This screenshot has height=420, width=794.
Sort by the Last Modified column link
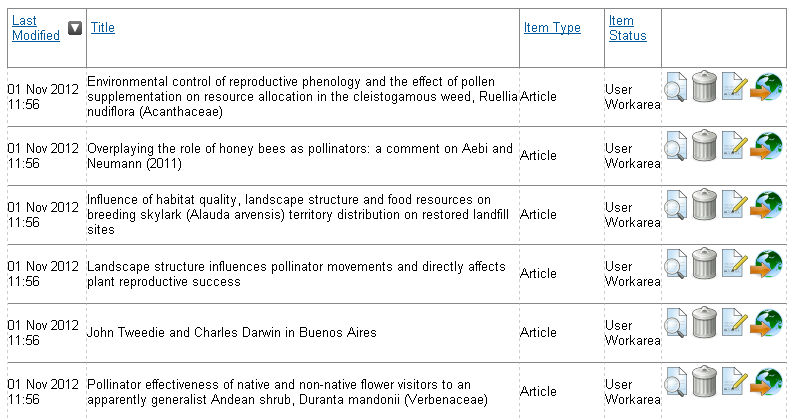35,28
